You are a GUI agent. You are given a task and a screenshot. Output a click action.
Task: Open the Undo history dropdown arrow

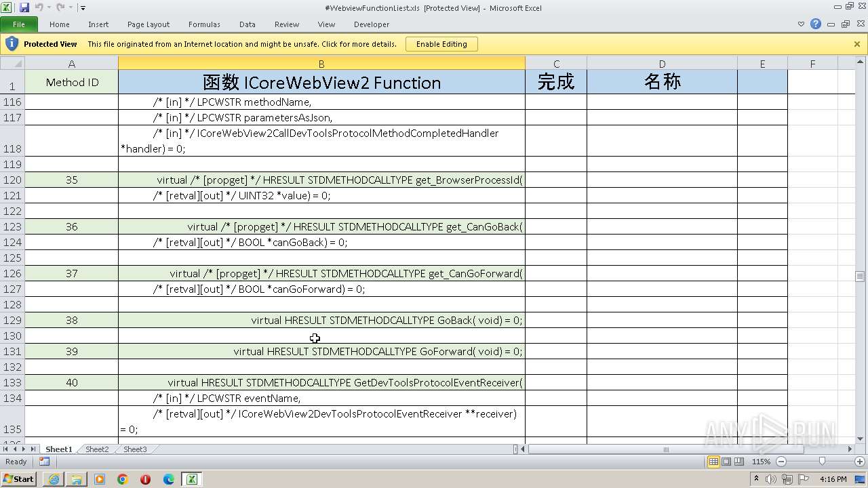pos(48,8)
